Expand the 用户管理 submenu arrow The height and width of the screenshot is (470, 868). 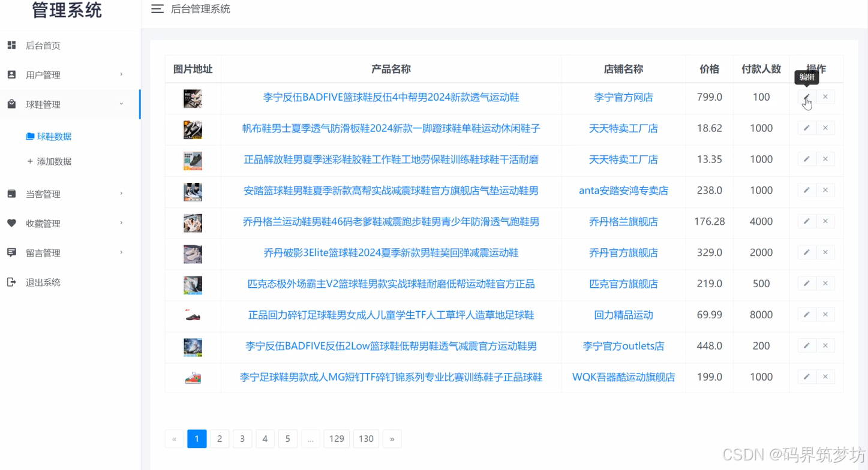point(121,74)
